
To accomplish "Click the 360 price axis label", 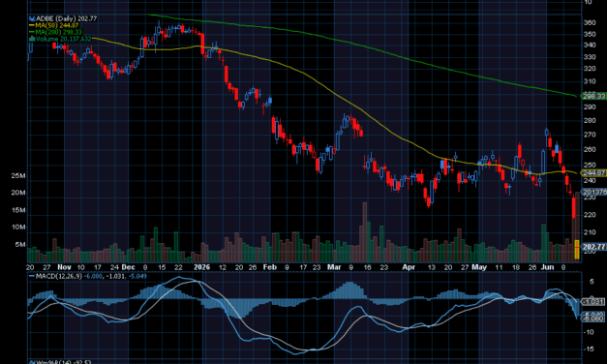I will pos(590,23).
